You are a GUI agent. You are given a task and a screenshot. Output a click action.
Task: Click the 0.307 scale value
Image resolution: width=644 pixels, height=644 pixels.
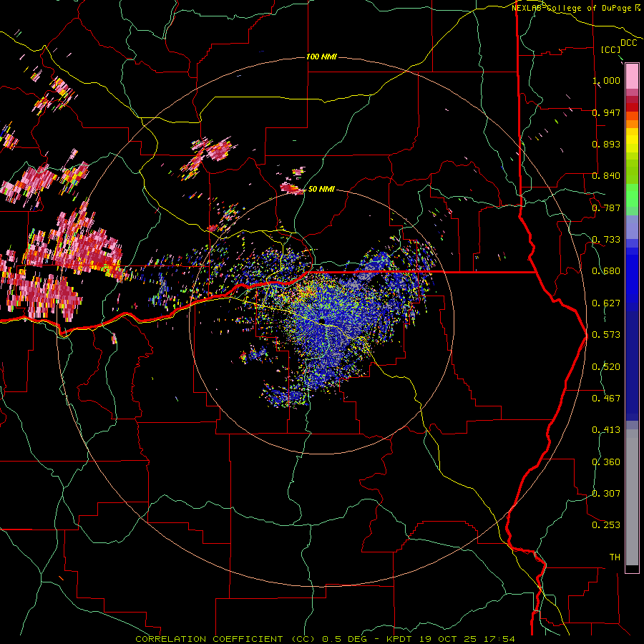point(606,494)
